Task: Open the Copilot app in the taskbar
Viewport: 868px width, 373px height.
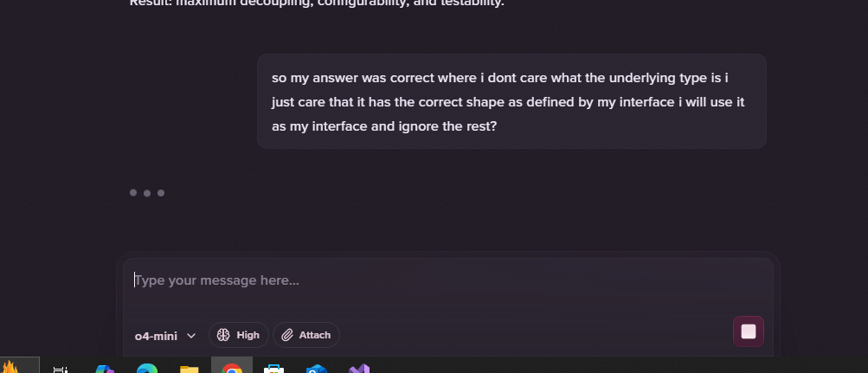Action: 104,369
